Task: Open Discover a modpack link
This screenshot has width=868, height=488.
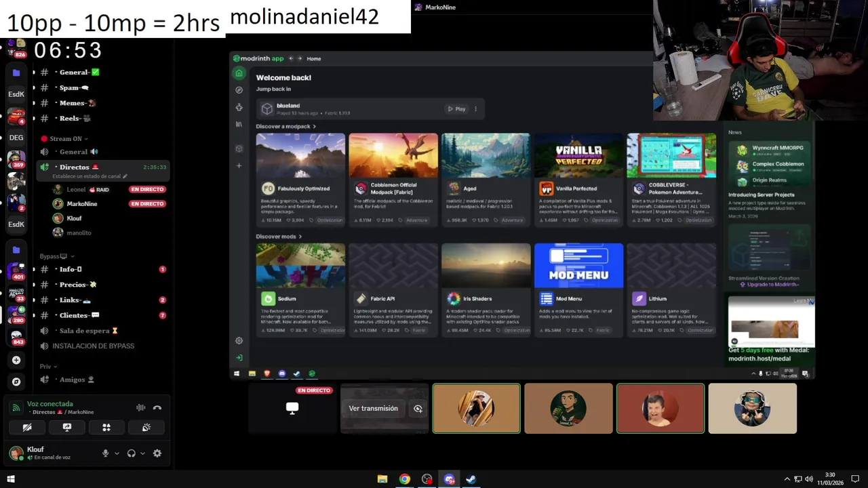Action: pos(285,127)
